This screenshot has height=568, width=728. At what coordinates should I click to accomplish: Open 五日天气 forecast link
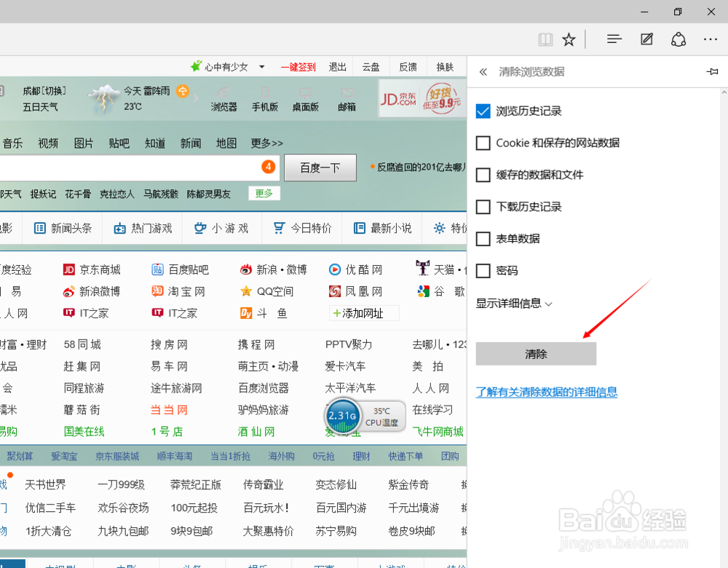coord(40,107)
